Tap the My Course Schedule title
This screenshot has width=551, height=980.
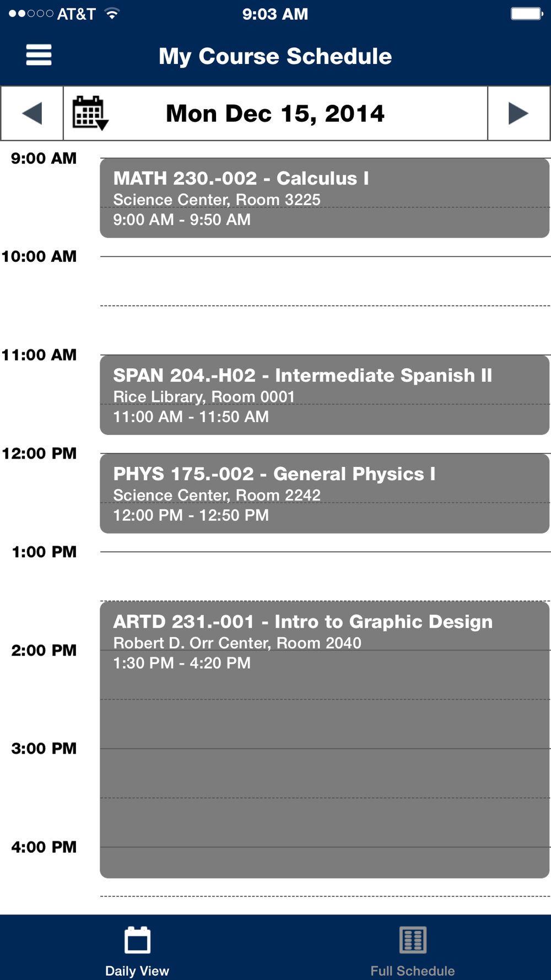(x=275, y=56)
